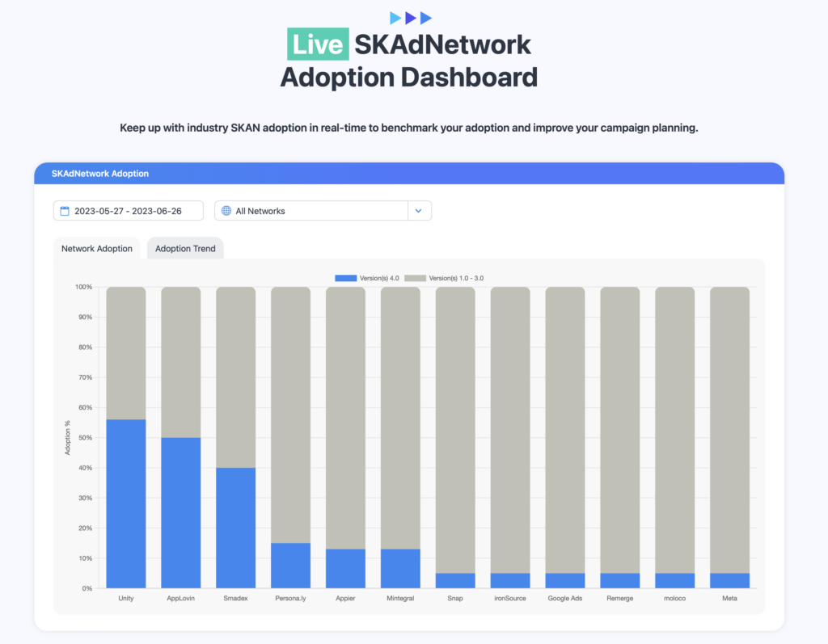Click the Unity blue bar segment
Viewport: 828px width, 644px height.
[x=126, y=503]
